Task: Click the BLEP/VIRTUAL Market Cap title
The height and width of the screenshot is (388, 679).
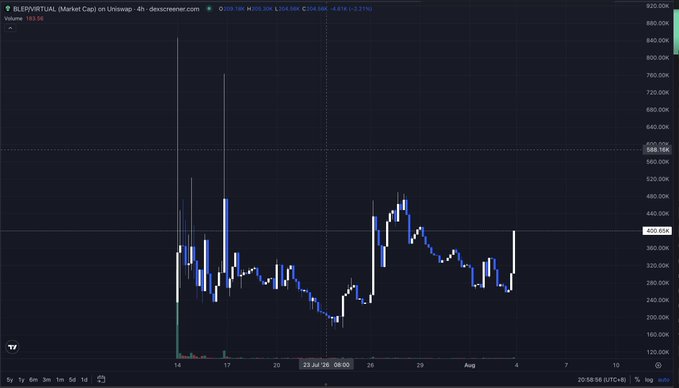Action: [x=106, y=9]
